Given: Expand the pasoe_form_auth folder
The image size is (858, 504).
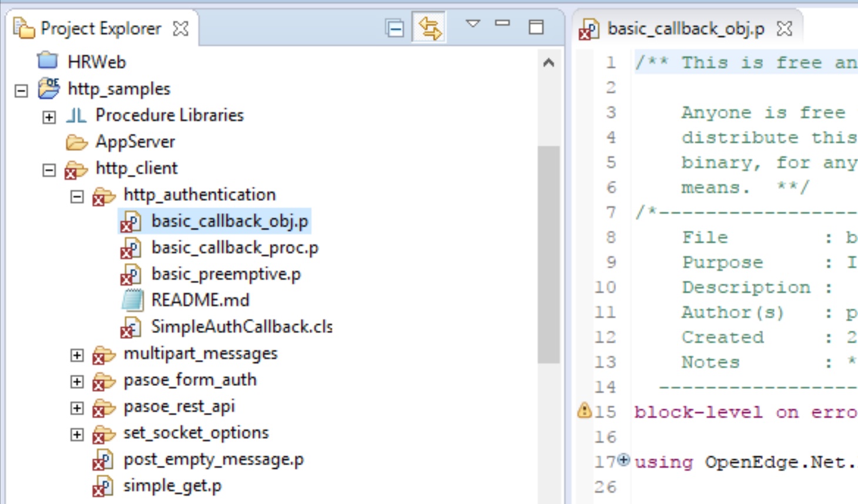Looking at the screenshot, I should pyautogui.click(x=77, y=382).
